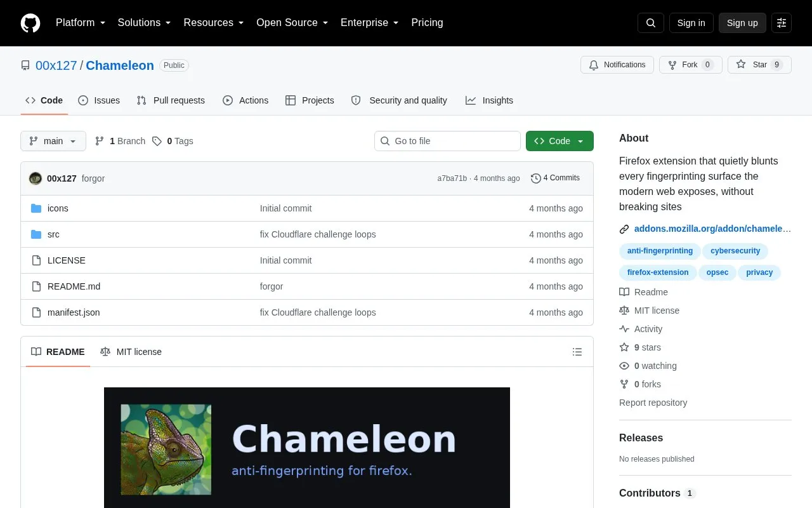Image resolution: width=812 pixels, height=508 pixels.
Task: Click the tag icon beside 0 Tags
Action: (157, 141)
